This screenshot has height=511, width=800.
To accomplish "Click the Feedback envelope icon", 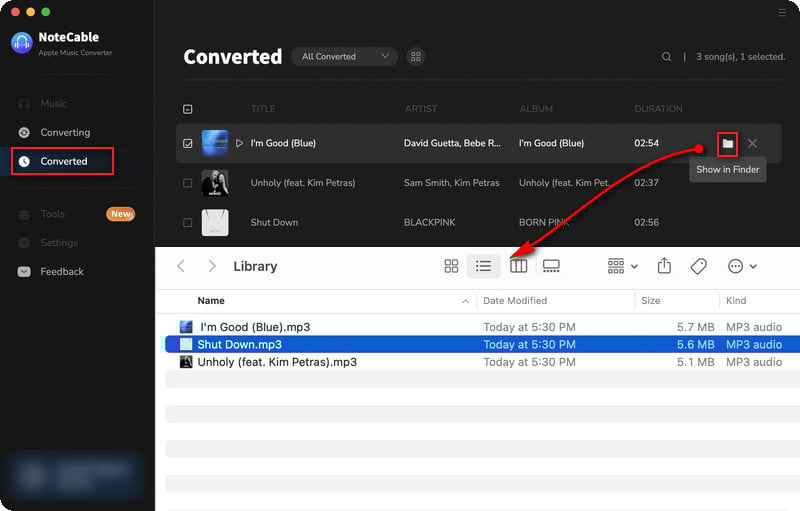I will (x=24, y=272).
